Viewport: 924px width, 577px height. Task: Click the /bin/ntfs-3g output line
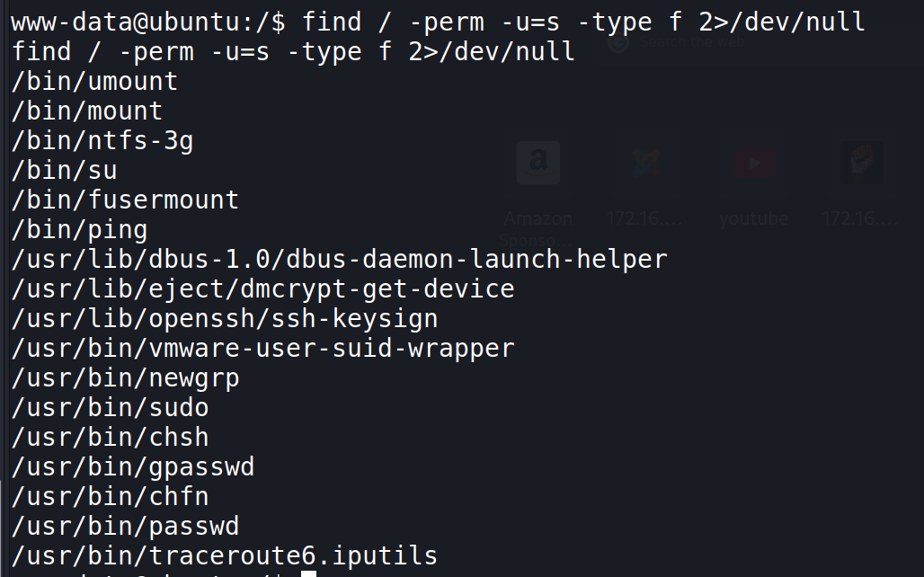(x=102, y=141)
